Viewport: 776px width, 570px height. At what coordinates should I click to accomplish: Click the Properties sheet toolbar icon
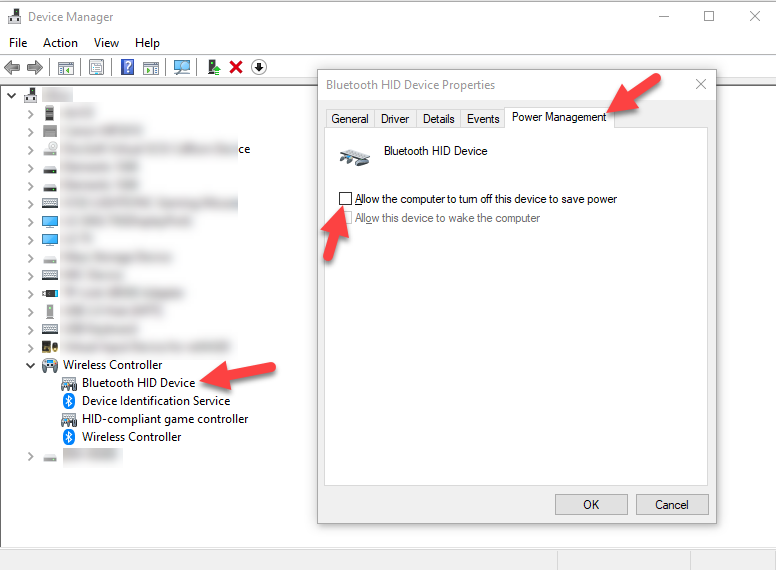pyautogui.click(x=97, y=67)
